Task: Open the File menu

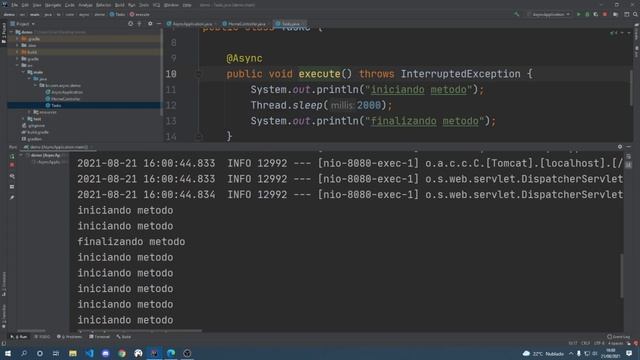Action: tap(15, 5)
